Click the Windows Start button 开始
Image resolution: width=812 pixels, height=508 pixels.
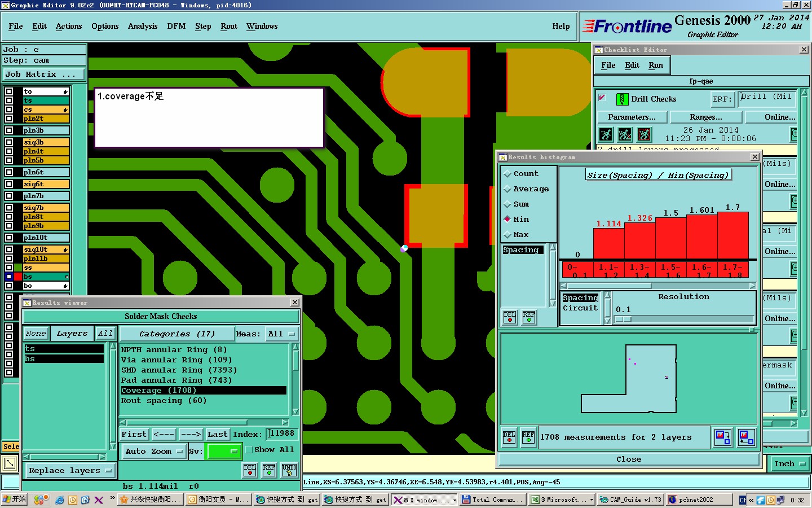pos(15,500)
